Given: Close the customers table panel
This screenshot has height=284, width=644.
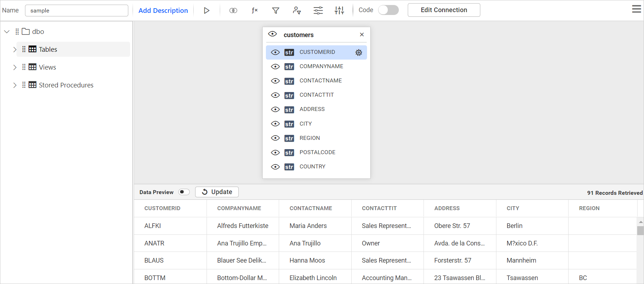Looking at the screenshot, I should click(x=362, y=35).
